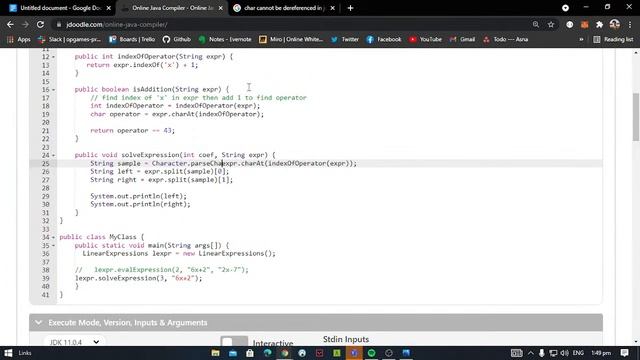Open Gmail bookmark
The image size is (640, 360).
462,39
